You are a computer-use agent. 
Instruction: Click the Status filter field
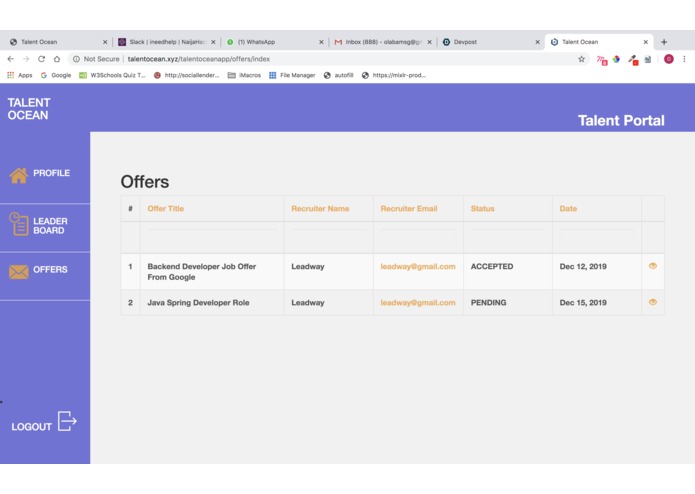click(x=508, y=237)
